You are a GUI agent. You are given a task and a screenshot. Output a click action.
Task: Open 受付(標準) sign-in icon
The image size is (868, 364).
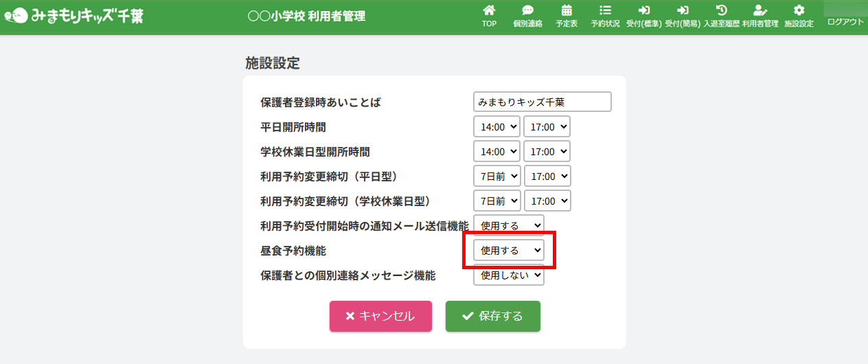click(x=643, y=11)
